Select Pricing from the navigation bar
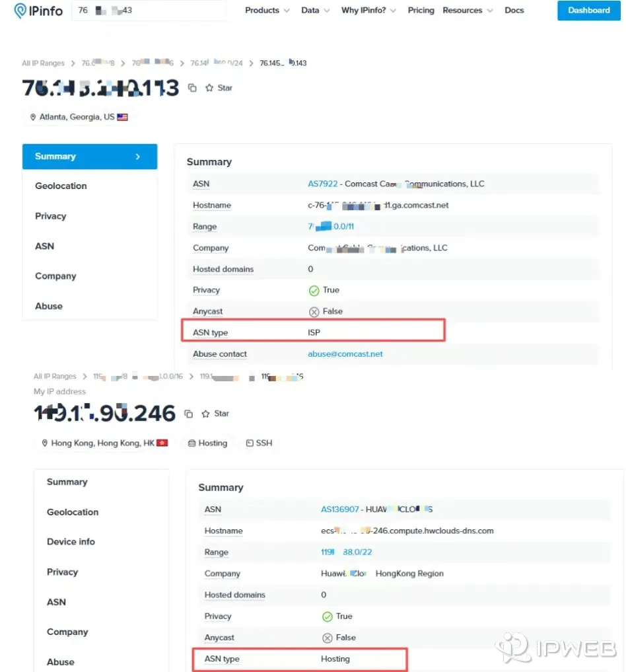This screenshot has height=672, width=626. click(x=421, y=11)
